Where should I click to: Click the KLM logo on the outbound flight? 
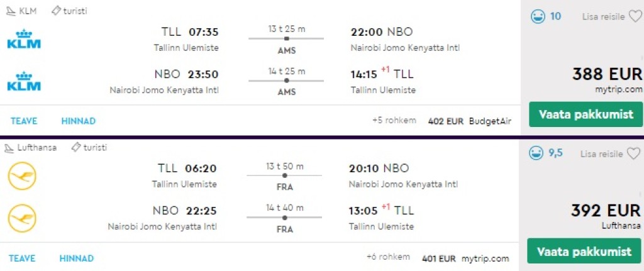23,39
